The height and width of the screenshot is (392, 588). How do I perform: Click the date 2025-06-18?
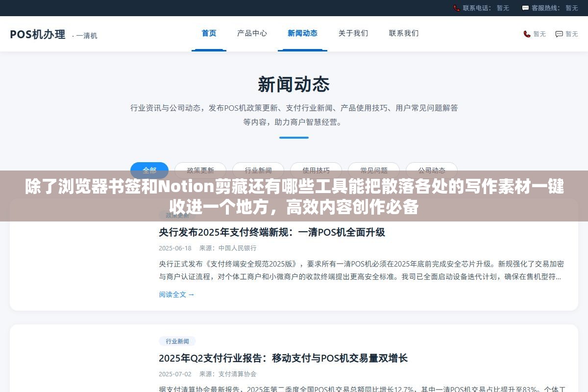[x=175, y=248]
